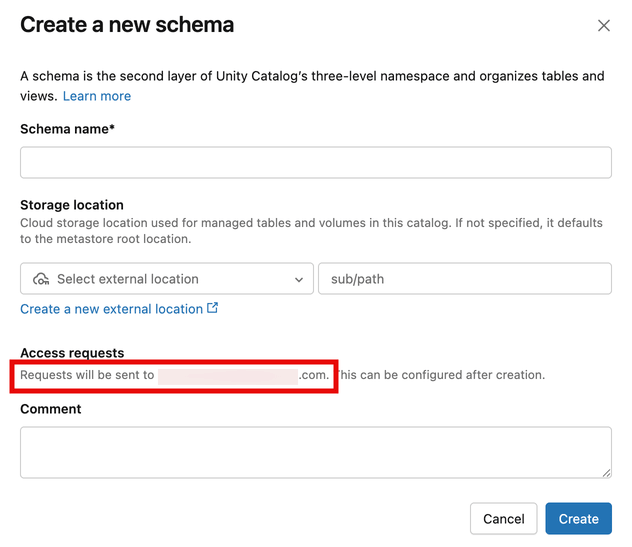The width and height of the screenshot is (632, 547).
Task: Click the external link icon beside location link
Action: [212, 308]
